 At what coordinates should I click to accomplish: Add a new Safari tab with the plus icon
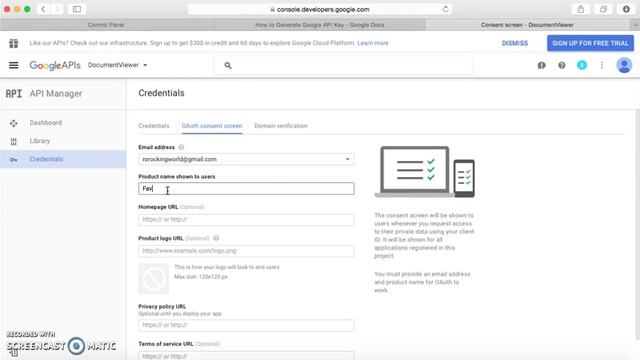coord(636,25)
